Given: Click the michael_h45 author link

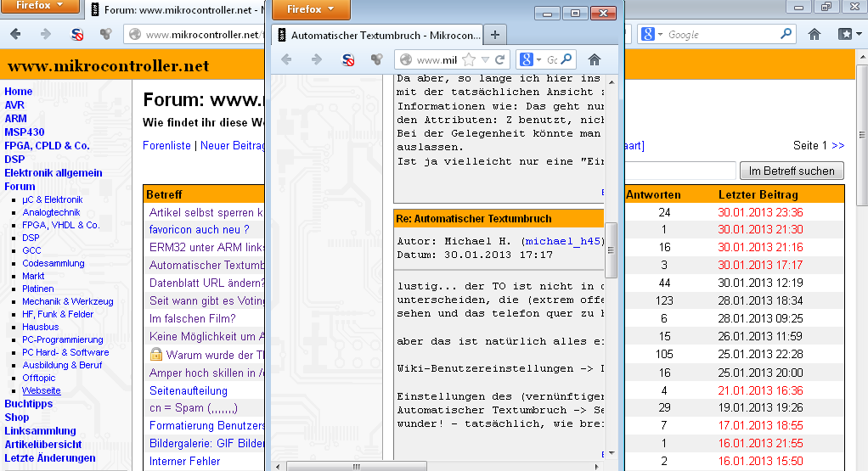Looking at the screenshot, I should pyautogui.click(x=562, y=241).
